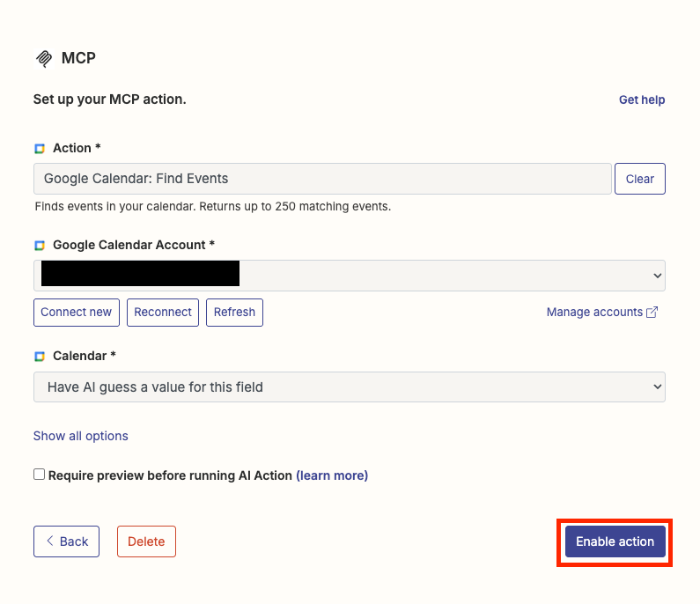Click the Action field with Find Events
700x604 pixels.
[x=322, y=179]
